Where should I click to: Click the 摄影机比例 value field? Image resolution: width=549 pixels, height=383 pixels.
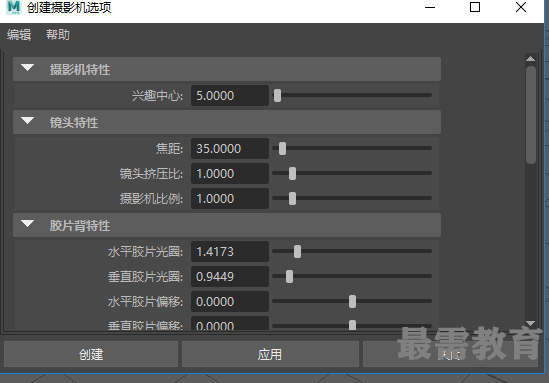(x=230, y=199)
